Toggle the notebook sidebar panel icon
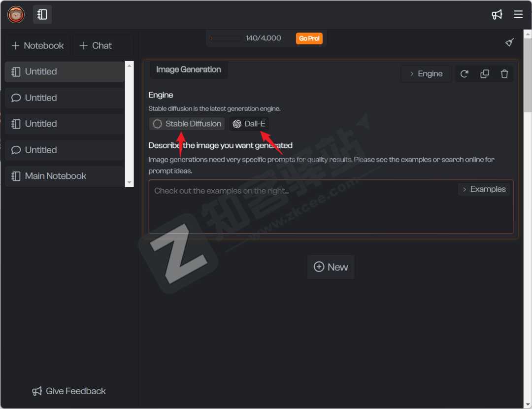The height and width of the screenshot is (409, 532). click(42, 14)
